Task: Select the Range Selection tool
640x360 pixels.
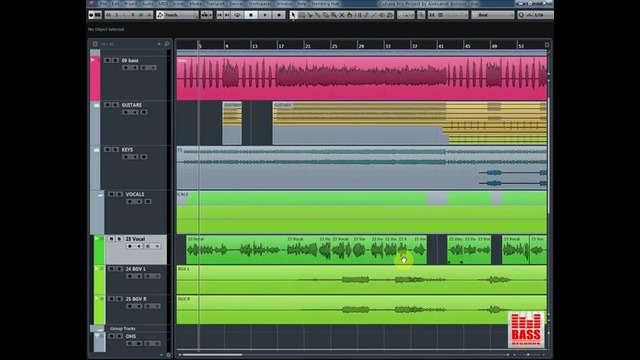Action: [302, 15]
